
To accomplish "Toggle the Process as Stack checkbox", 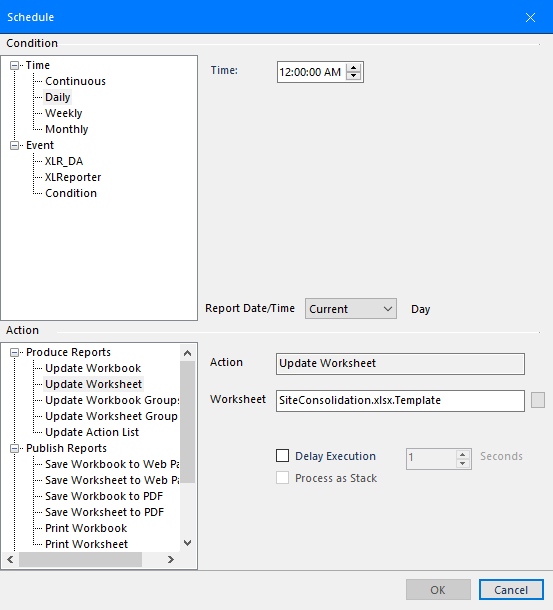I will [283, 478].
